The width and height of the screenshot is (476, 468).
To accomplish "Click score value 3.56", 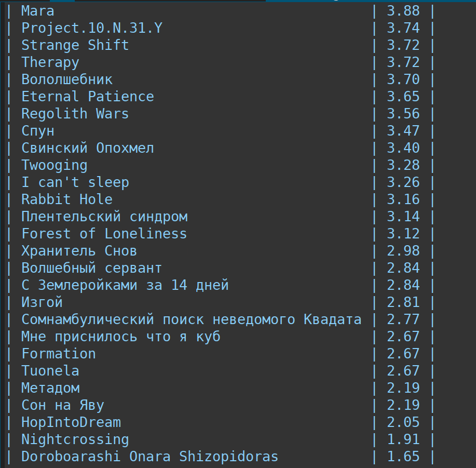I will [403, 114].
